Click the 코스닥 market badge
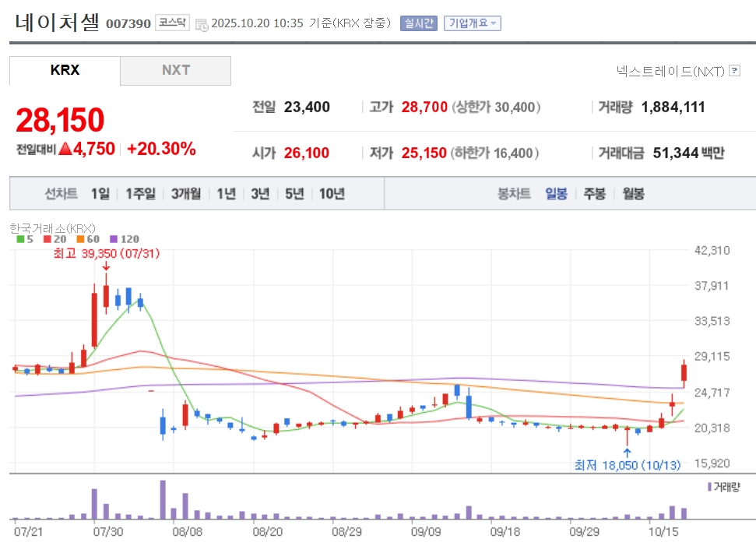The image size is (756, 553). point(171,23)
